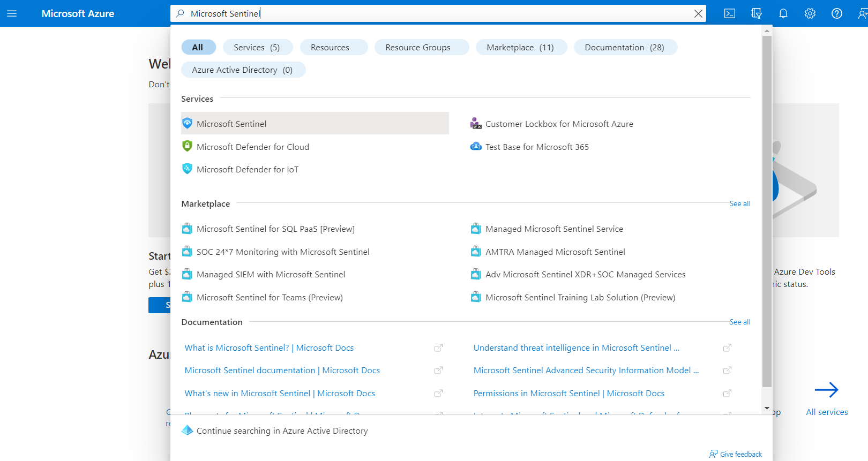Open Microsoft Sentinel service result

tap(231, 124)
